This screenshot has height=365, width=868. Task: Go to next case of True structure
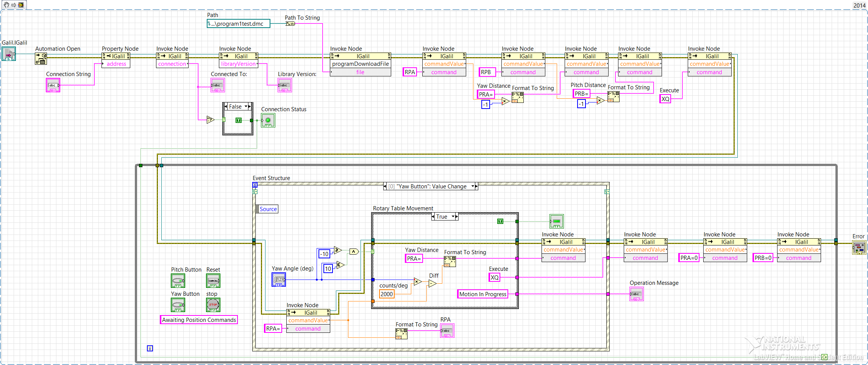(457, 217)
